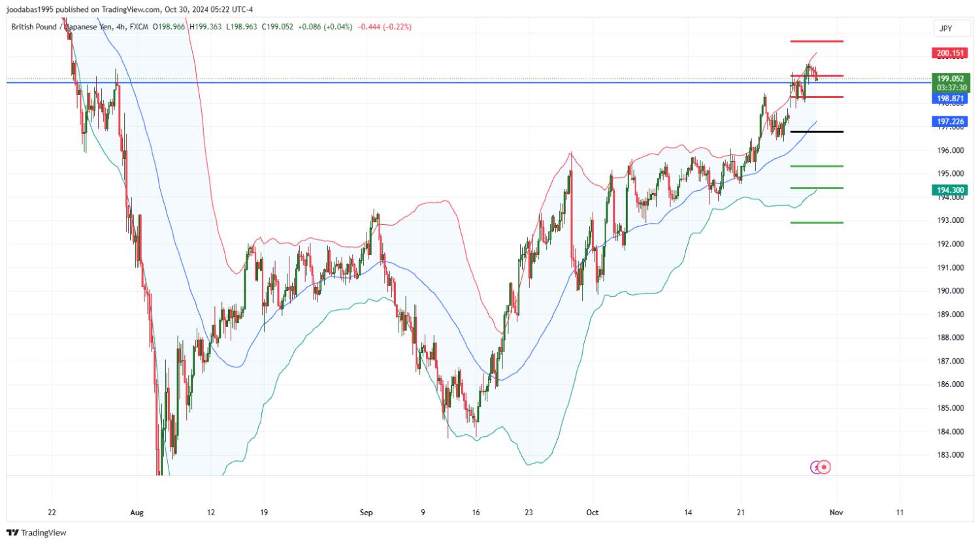Click the 22 date label on time axis
The height and width of the screenshot is (544, 980).
click(x=52, y=513)
